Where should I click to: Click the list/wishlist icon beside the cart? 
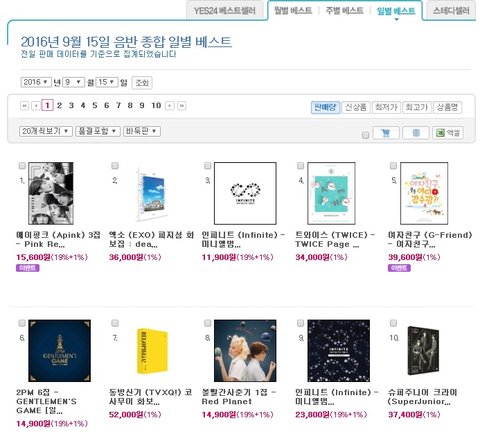click(416, 133)
